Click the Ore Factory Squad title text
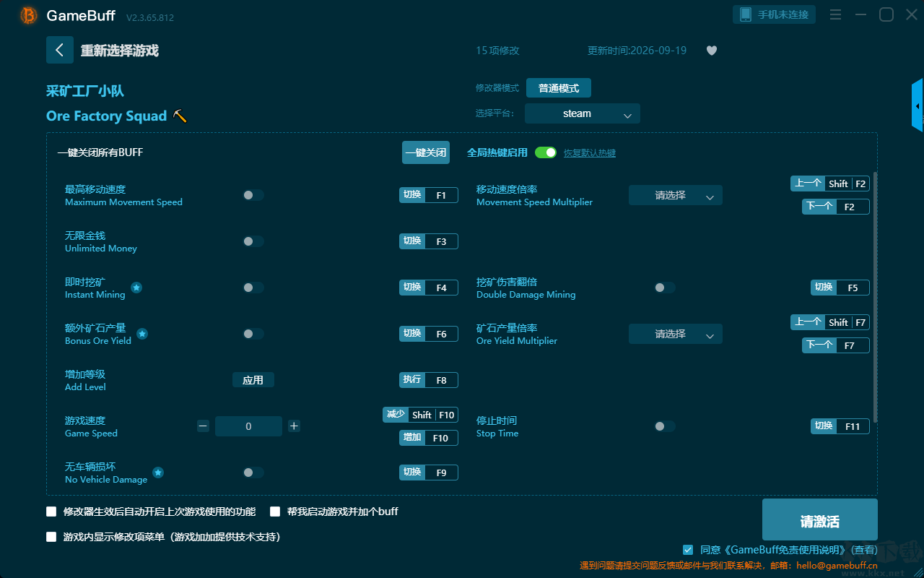The height and width of the screenshot is (578, 924). (107, 116)
